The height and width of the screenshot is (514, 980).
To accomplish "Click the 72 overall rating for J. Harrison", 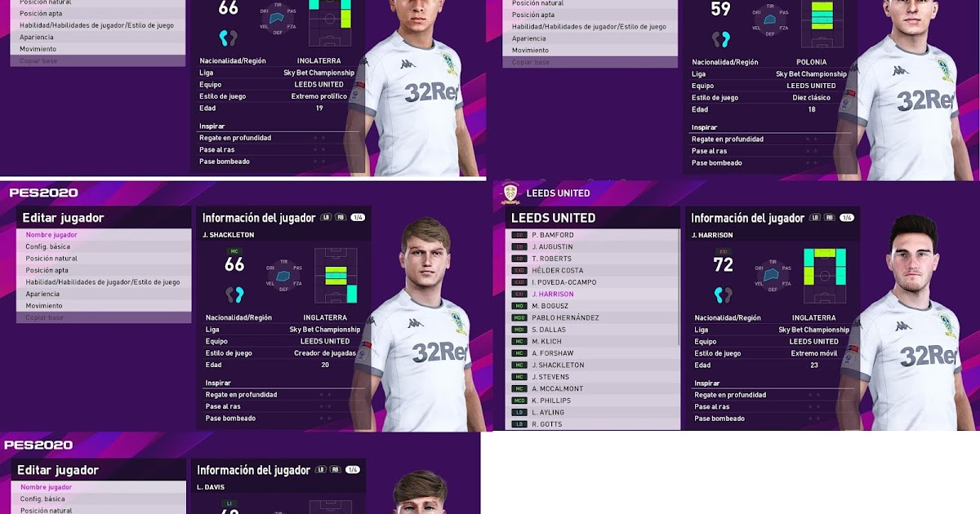I will coord(723,264).
